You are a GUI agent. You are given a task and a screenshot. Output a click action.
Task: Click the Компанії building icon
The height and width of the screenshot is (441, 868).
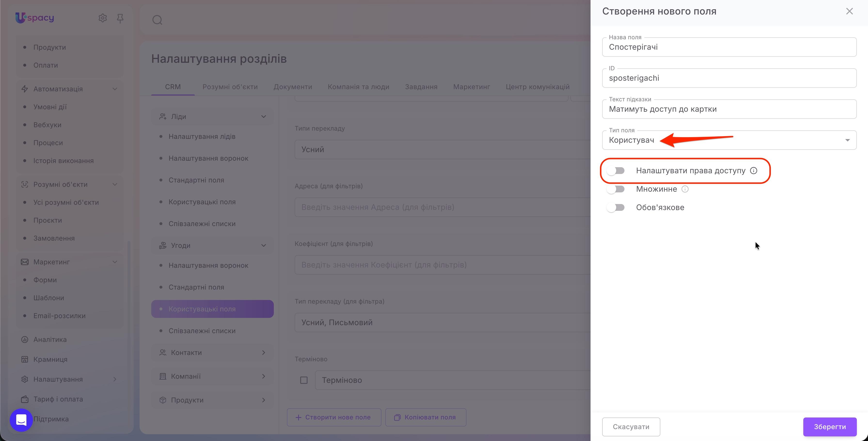tap(163, 376)
